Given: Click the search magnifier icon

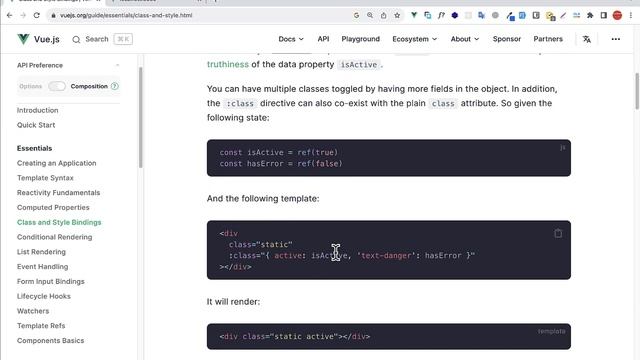Looking at the screenshot, I should click(x=76, y=39).
